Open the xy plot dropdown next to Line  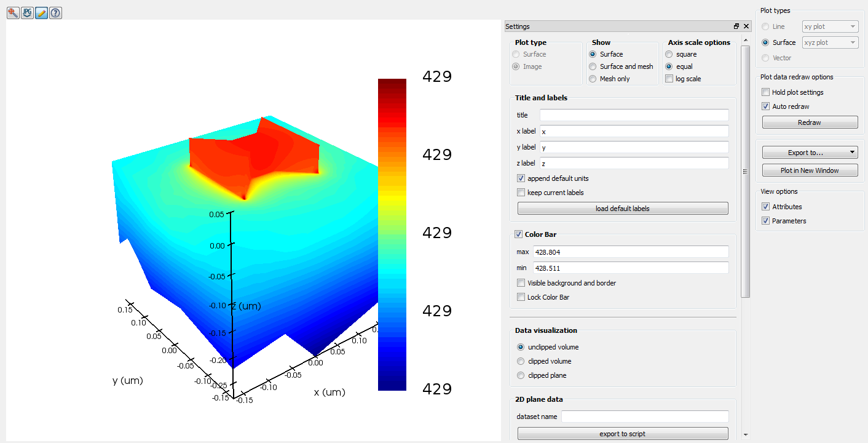click(829, 26)
